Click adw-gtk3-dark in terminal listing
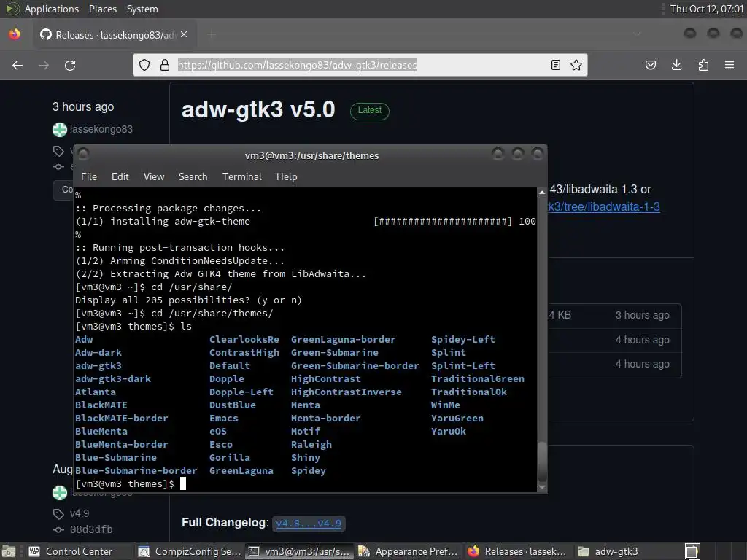 (113, 379)
